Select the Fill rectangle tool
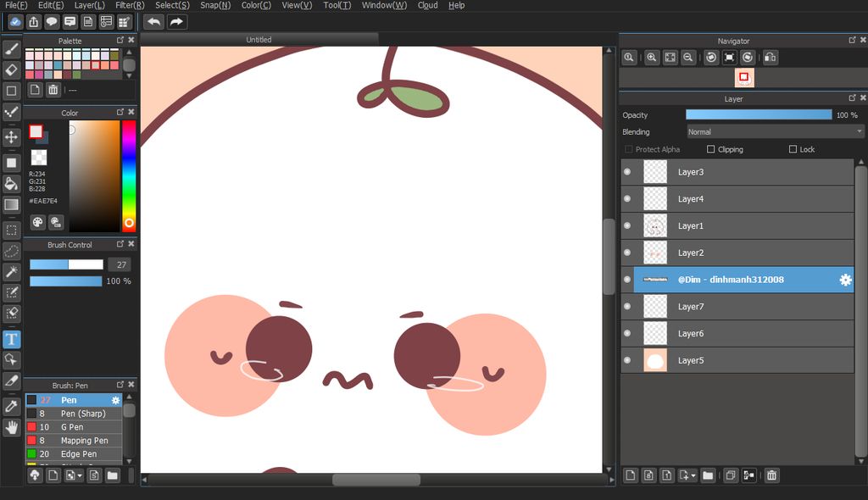 12,163
